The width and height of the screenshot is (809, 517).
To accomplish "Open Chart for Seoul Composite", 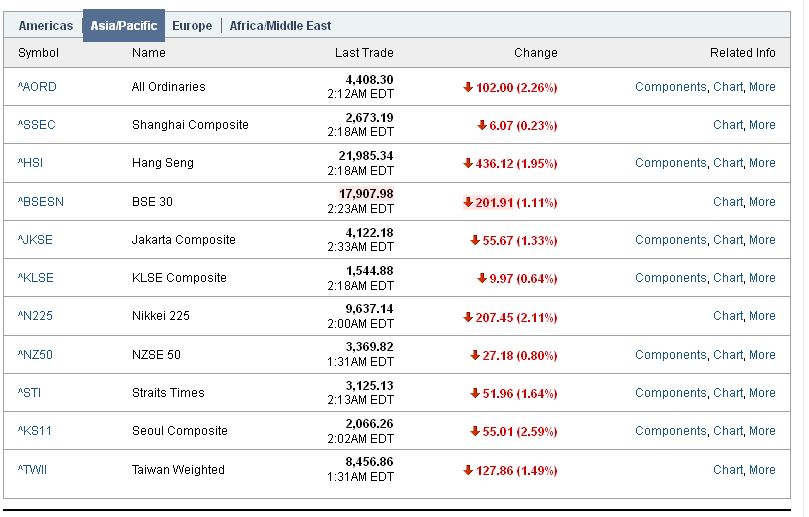I will (727, 431).
